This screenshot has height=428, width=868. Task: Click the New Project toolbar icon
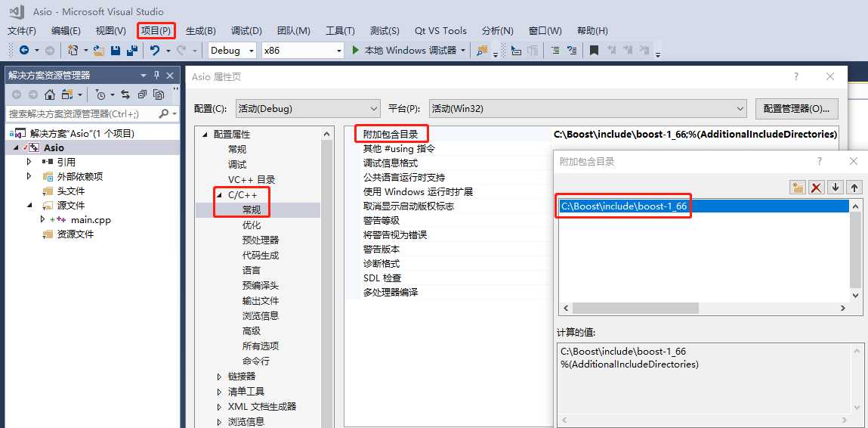coord(73,51)
